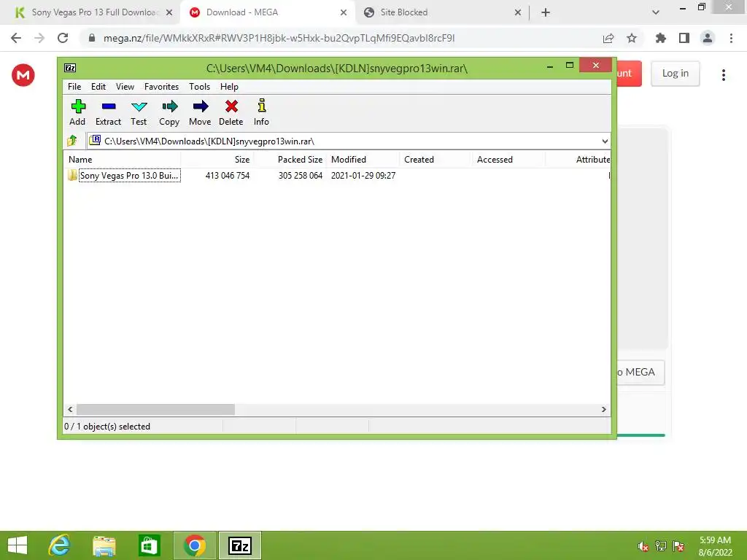This screenshot has width=747, height=560.
Task: Open the Favorites menu
Action: coord(161,87)
